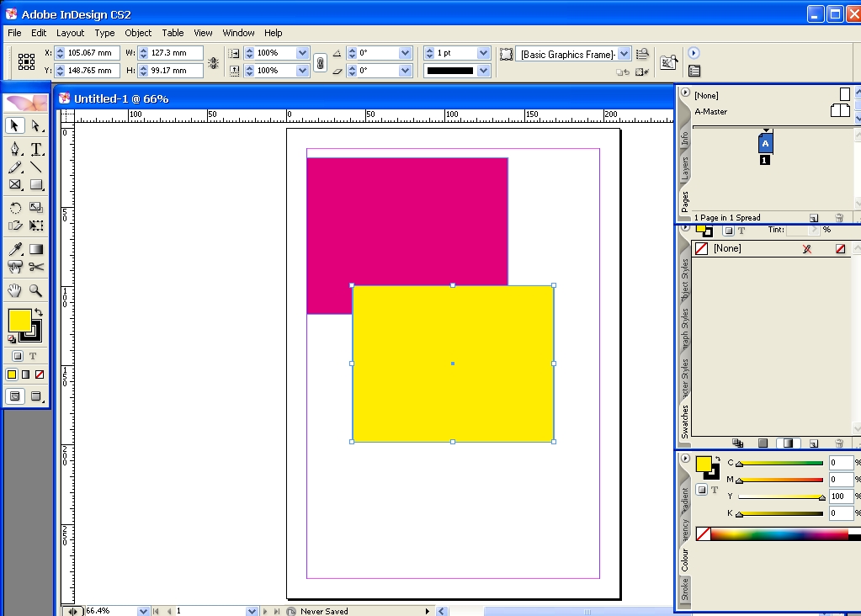Open the rotation angle dropdown
The image size is (861, 616).
click(x=405, y=53)
